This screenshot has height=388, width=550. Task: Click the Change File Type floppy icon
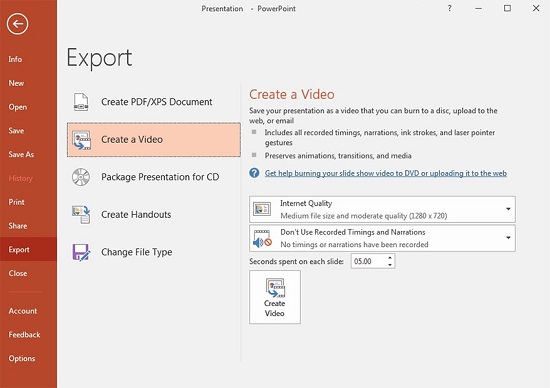[x=81, y=252]
